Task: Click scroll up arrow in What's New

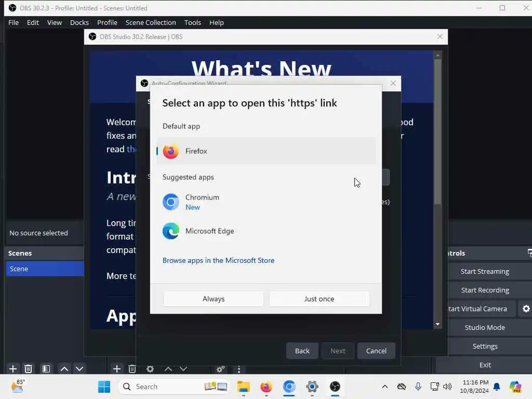Action: pyautogui.click(x=437, y=55)
